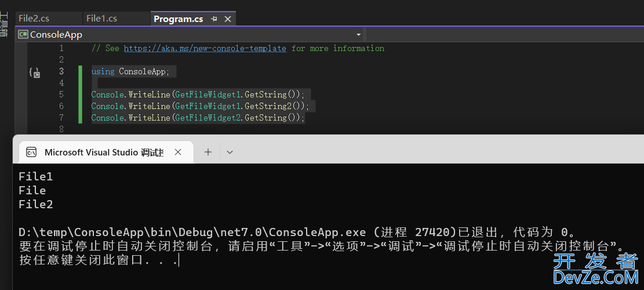Click the 'File2' console output line

click(x=36, y=205)
